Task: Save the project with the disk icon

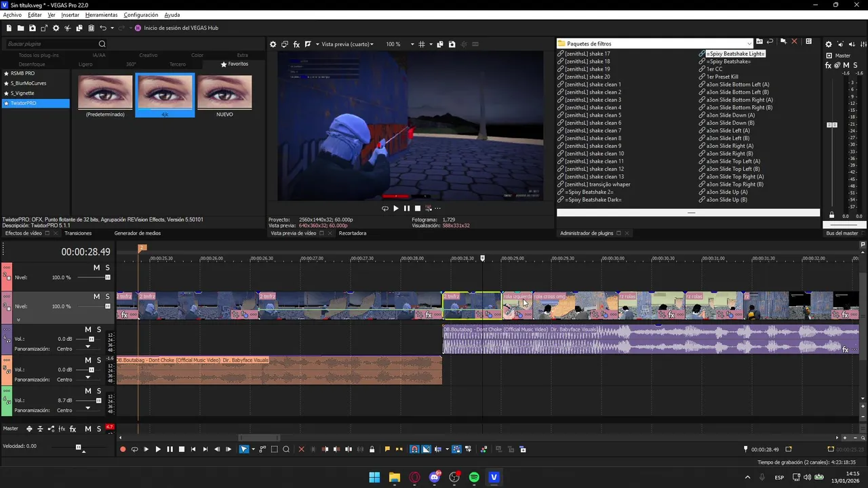Action: point(32,28)
